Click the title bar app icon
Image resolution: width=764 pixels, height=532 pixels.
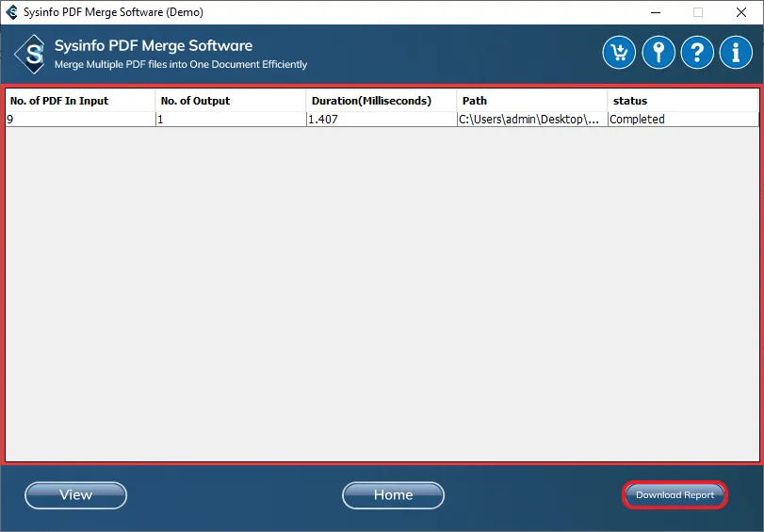pos(11,12)
